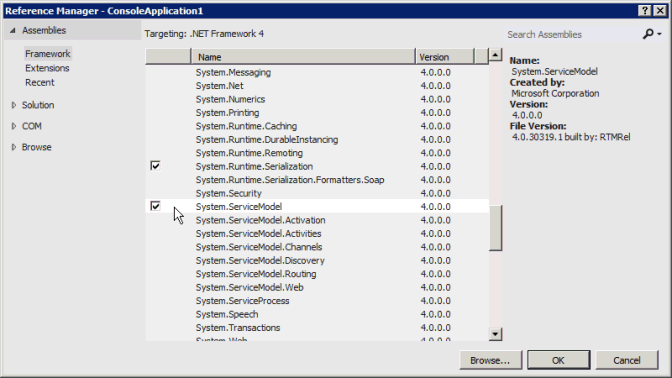The height and width of the screenshot is (378, 672).
Task: Click the COM label in sidebar
Action: click(x=32, y=126)
